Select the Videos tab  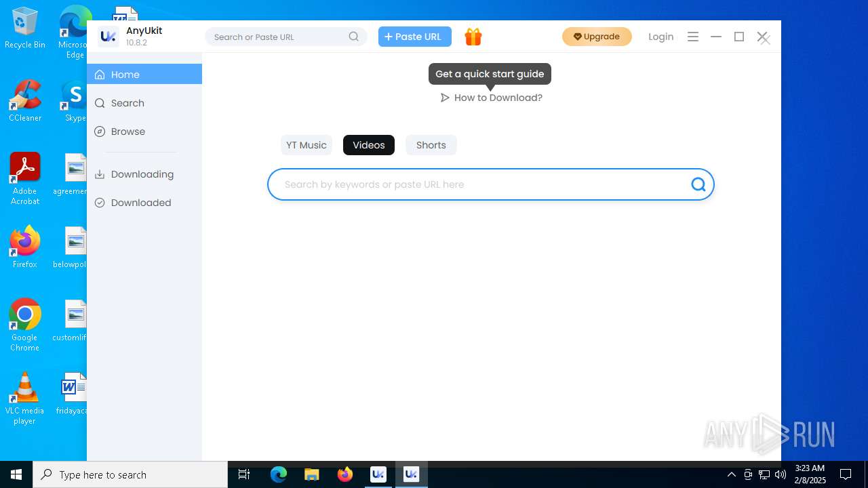(x=369, y=145)
